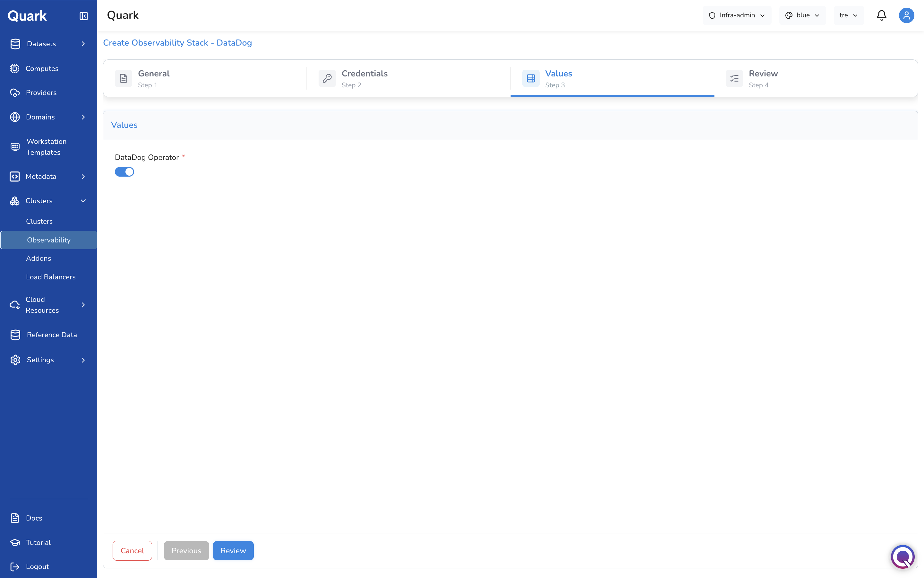Select the Values Step 3 tab
The width and height of the screenshot is (924, 578).
612,78
